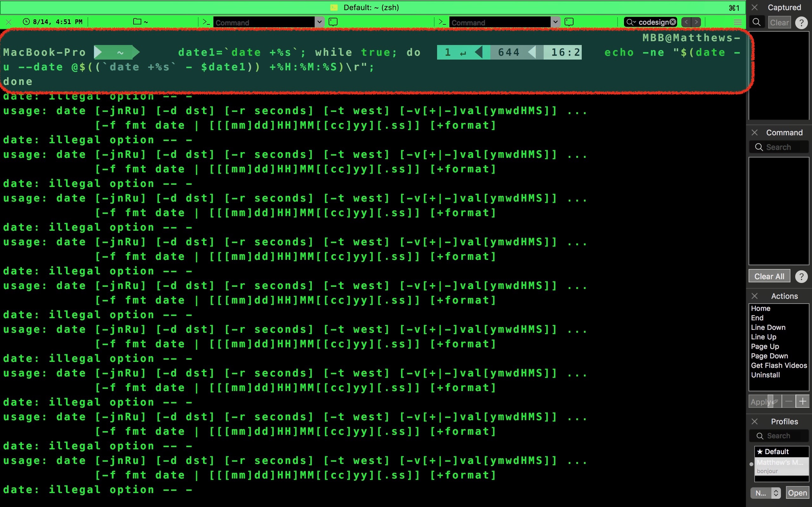Open second Command field dropdown arrow
Image resolution: width=812 pixels, height=507 pixels.
tap(556, 22)
